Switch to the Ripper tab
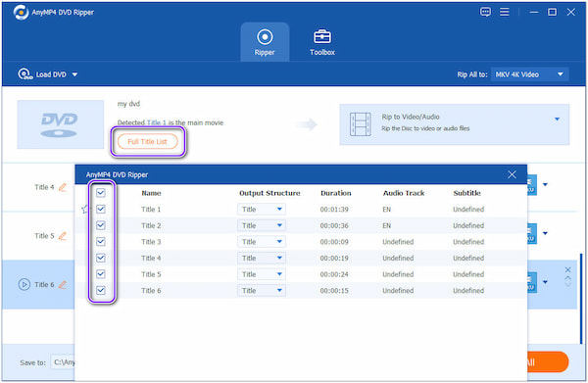588x383 pixels. (265, 42)
